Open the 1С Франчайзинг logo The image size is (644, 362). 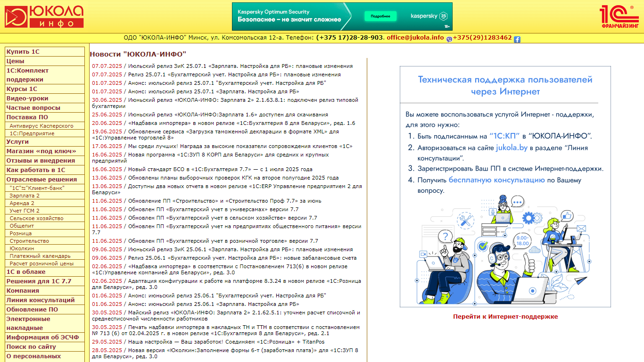619,17
